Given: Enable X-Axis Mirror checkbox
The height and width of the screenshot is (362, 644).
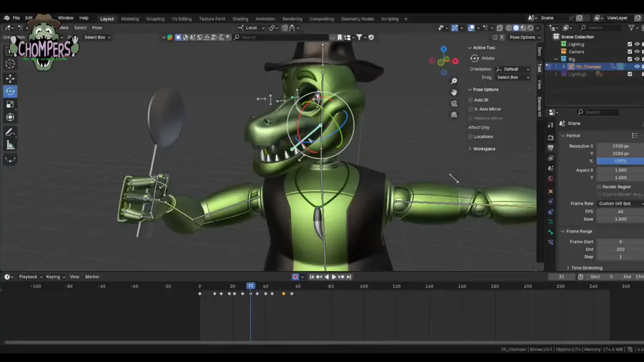Looking at the screenshot, I should click(x=471, y=109).
